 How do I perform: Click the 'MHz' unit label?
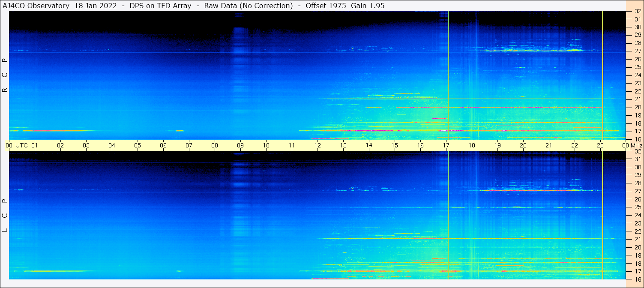point(636,145)
